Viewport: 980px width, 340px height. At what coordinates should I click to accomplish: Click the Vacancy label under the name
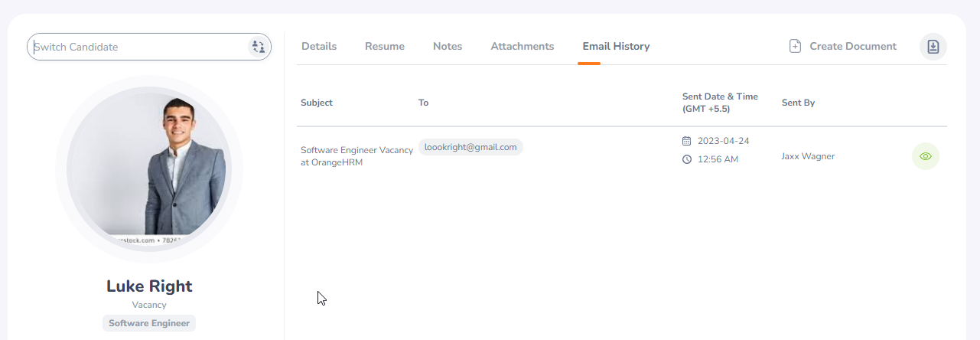[x=149, y=305]
